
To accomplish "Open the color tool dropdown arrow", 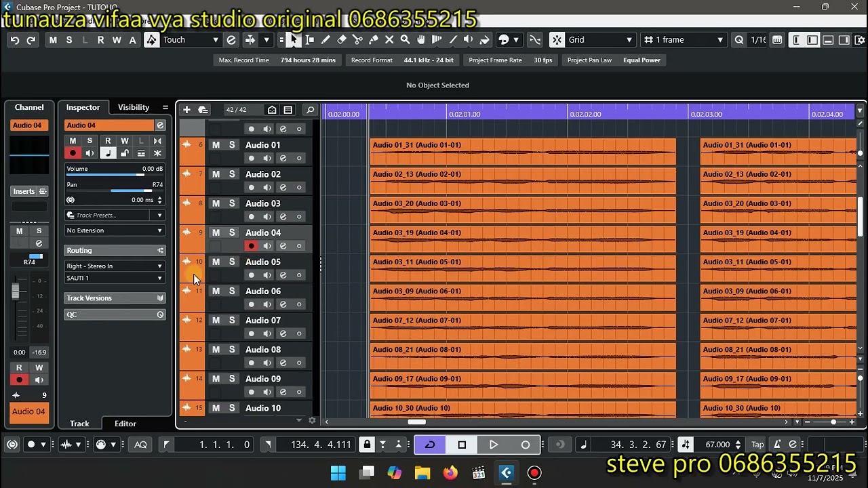I will (516, 40).
